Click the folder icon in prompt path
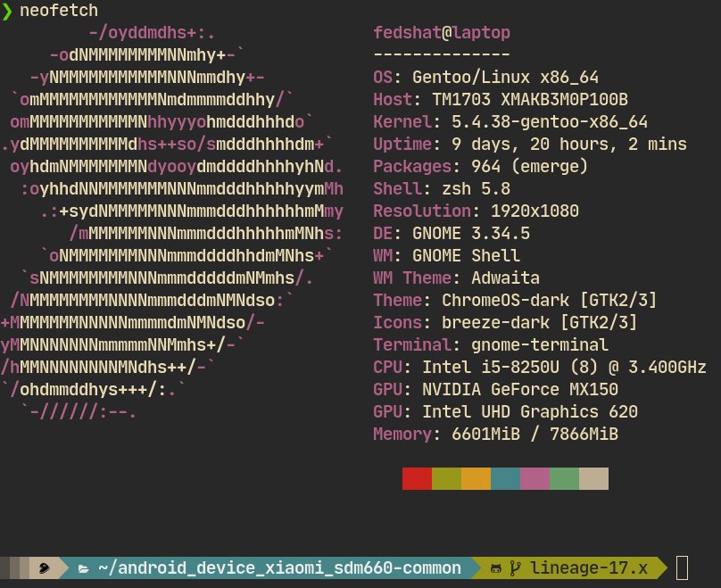 (83, 569)
